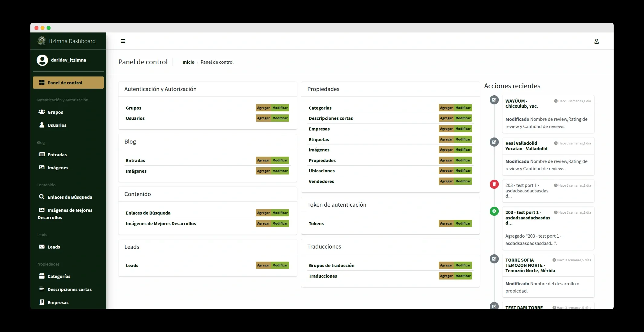The image size is (644, 332).
Task: Click the Imágenes icon under Blog section
Action: (x=42, y=168)
